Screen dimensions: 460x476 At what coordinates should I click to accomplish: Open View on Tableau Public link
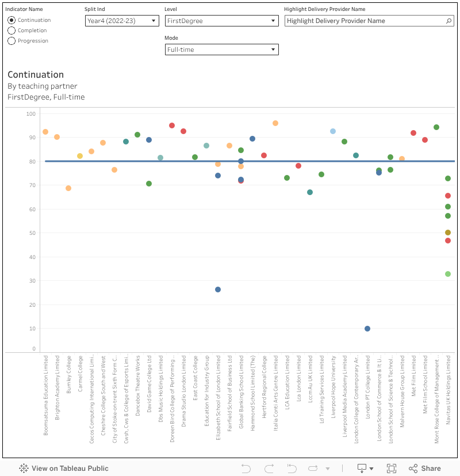point(70,469)
